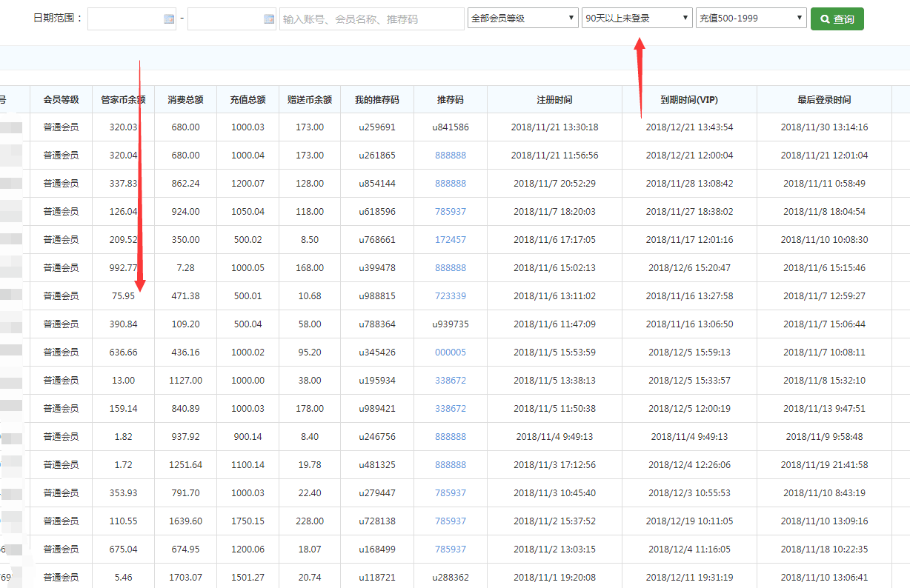Image resolution: width=910 pixels, height=588 pixels.
Task: Click the 消费总额 column header
Action: click(185, 99)
